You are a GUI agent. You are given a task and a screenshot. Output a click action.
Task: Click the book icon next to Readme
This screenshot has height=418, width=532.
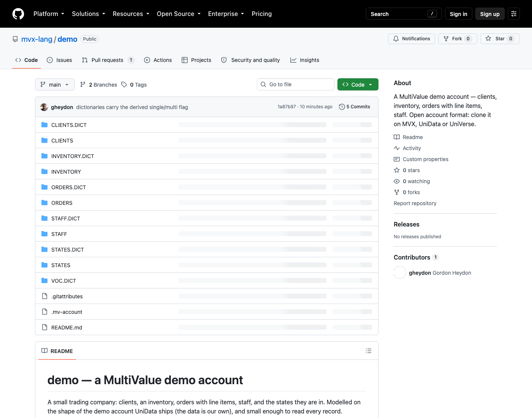point(397,137)
